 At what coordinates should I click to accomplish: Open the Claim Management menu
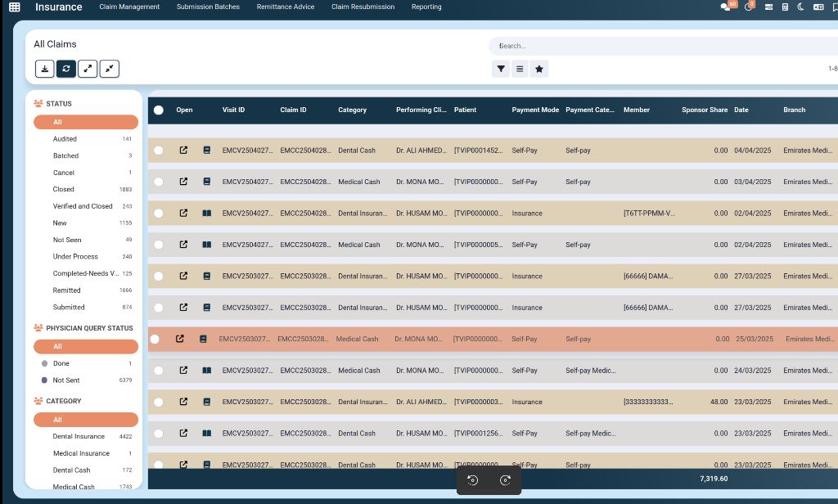129,7
